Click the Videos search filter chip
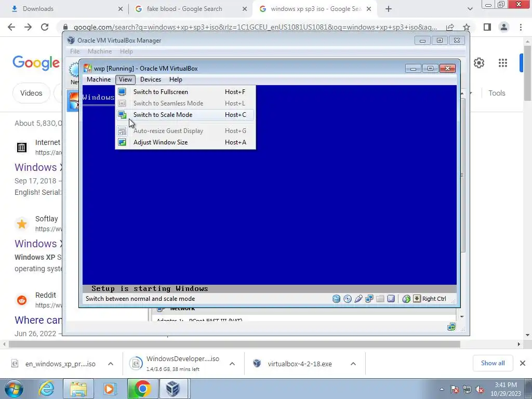This screenshot has width=532, height=399. coord(31,93)
